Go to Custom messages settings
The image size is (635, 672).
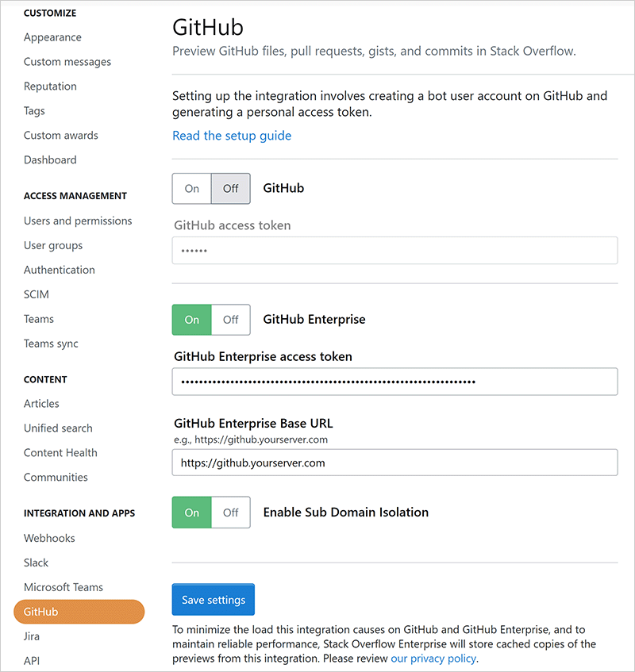[x=67, y=62]
